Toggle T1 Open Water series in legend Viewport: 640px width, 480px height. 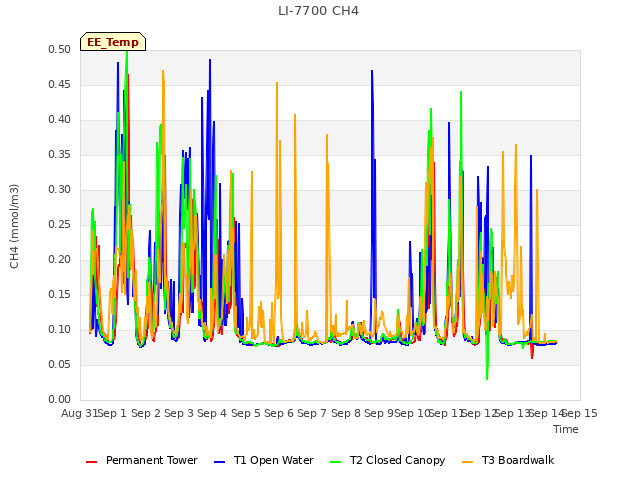[264, 460]
